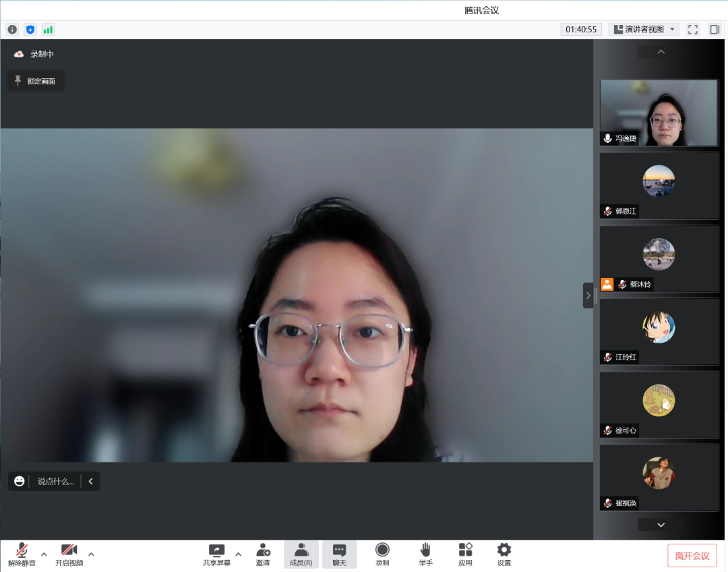
Task: Expand share options arrow next to 共享屏幕
Action: tap(239, 554)
